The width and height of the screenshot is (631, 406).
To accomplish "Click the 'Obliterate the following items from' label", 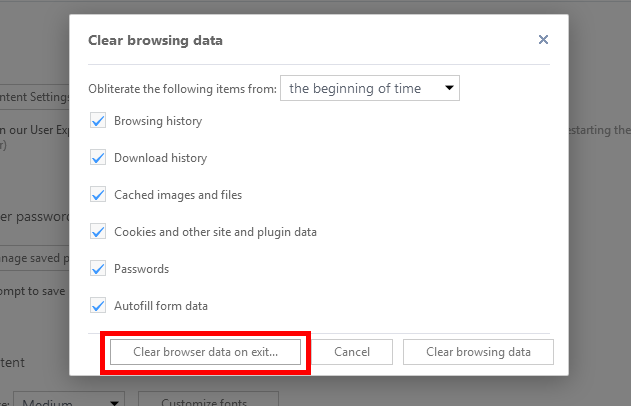I will click(x=182, y=89).
